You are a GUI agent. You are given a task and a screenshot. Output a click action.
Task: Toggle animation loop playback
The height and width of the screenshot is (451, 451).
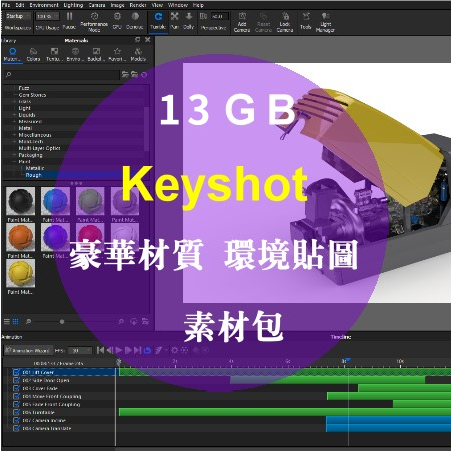[147, 350]
